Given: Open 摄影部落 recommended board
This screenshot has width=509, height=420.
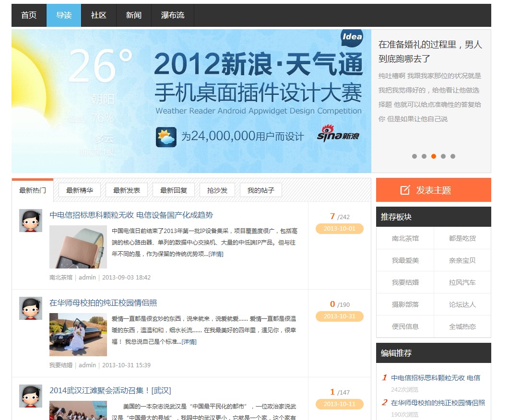Looking at the screenshot, I should tap(405, 304).
